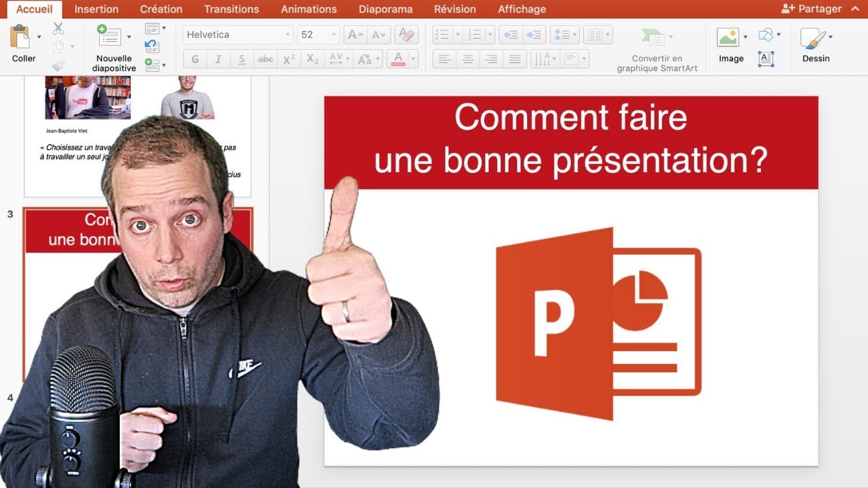Click Convertir en graphique SmartArt

(656, 49)
